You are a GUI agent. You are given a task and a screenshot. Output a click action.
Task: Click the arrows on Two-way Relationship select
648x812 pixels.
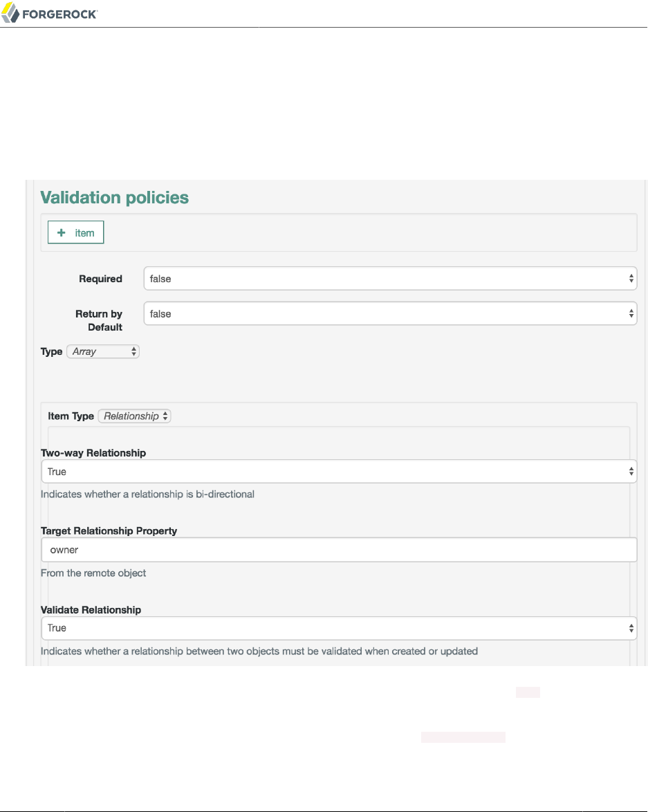click(x=631, y=472)
